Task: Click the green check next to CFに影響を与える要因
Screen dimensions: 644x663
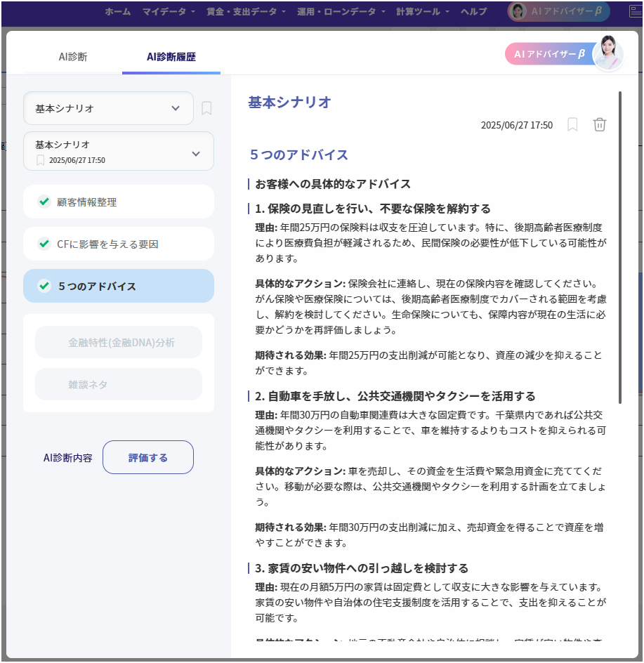Action: click(x=44, y=244)
